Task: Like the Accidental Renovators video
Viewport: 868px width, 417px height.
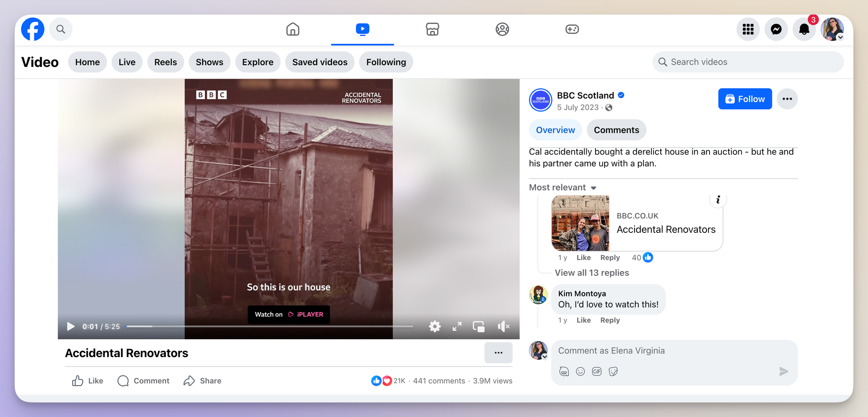Action: click(87, 381)
